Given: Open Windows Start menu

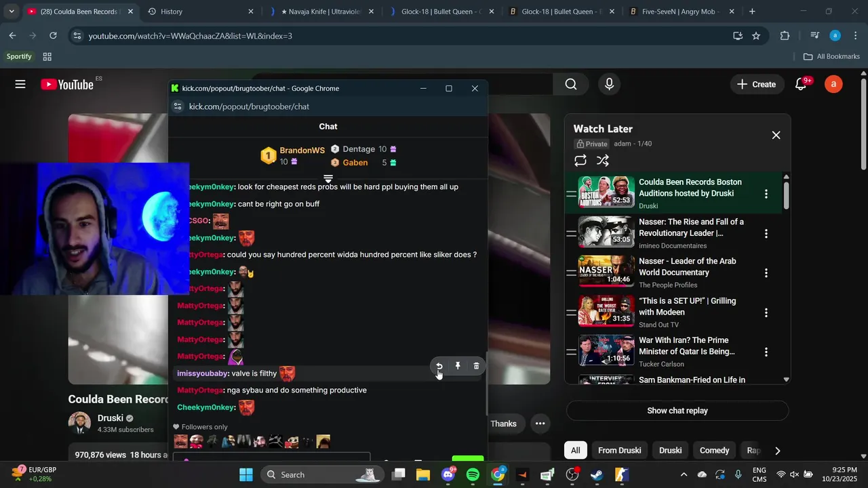Looking at the screenshot, I should click(x=246, y=474).
